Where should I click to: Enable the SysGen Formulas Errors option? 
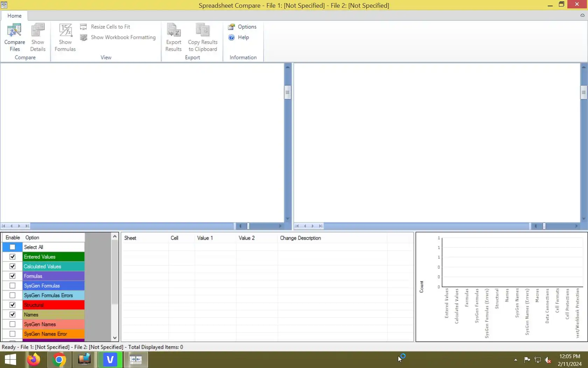pos(13,295)
